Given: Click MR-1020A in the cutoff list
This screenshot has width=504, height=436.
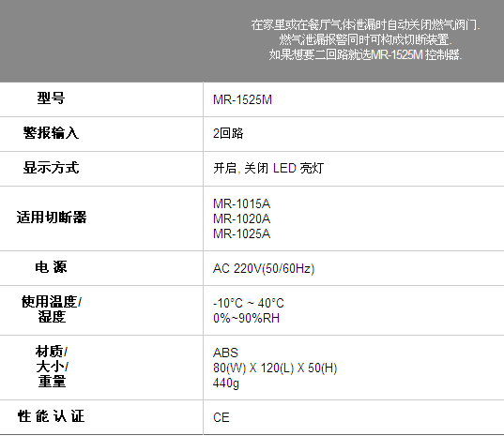Looking at the screenshot, I should click(x=242, y=218).
